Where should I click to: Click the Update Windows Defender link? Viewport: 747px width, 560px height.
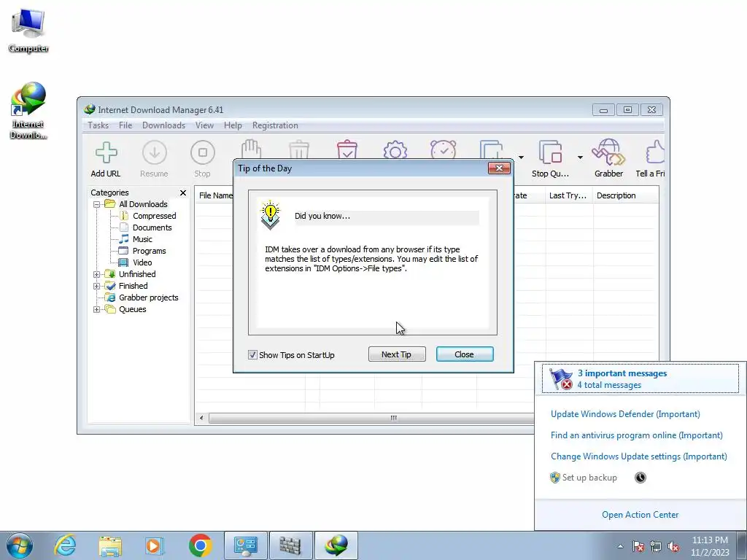click(625, 414)
